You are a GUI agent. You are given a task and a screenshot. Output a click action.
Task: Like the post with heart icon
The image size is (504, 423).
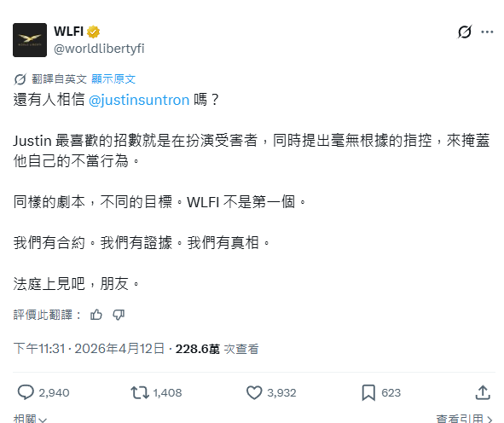254,392
